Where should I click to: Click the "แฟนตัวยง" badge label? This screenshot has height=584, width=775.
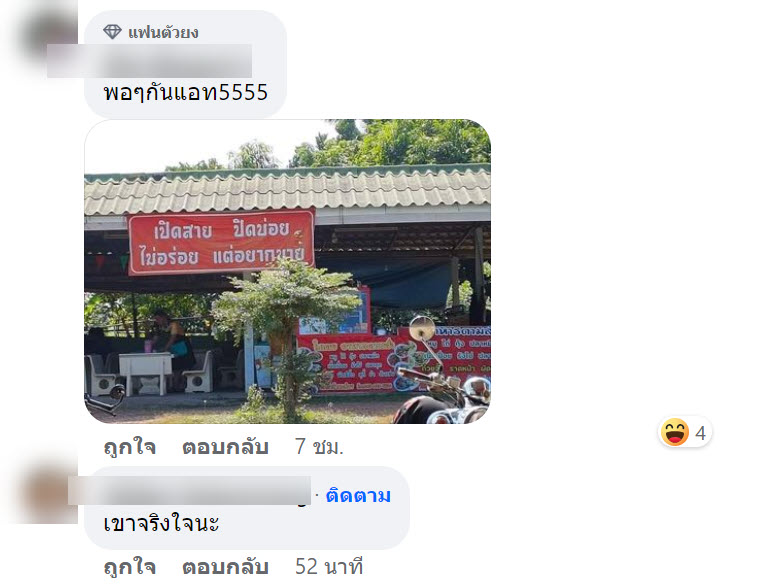[164, 33]
